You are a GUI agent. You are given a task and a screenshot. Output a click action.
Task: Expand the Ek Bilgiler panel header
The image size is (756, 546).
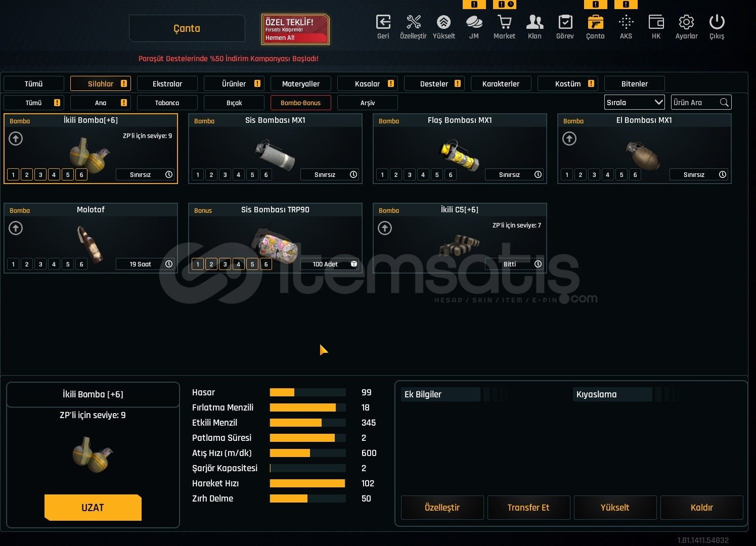pos(440,394)
